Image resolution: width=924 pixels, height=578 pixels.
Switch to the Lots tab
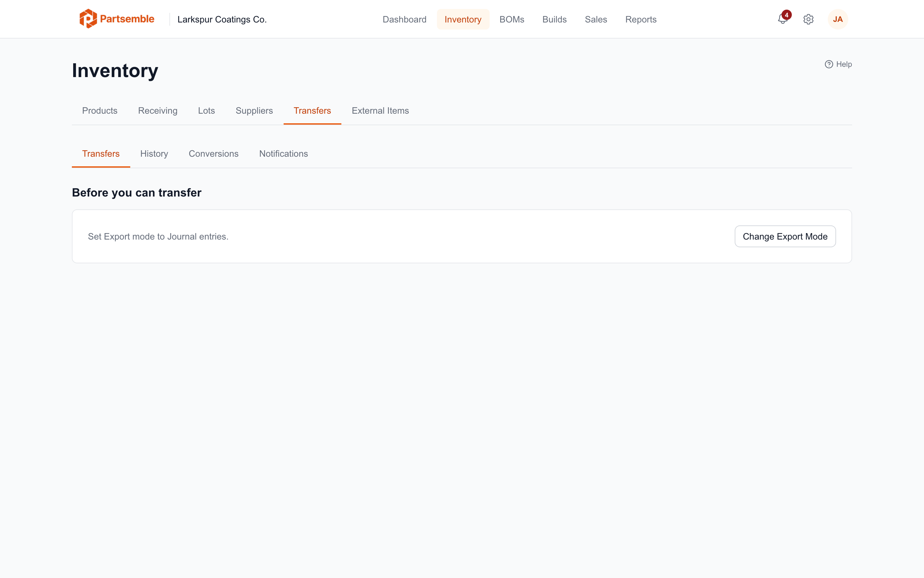click(x=206, y=111)
